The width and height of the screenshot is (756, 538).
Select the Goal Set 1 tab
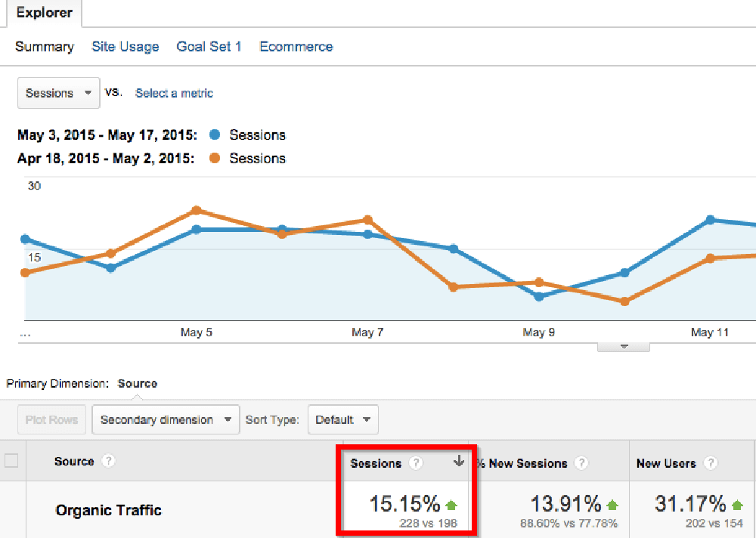click(209, 47)
